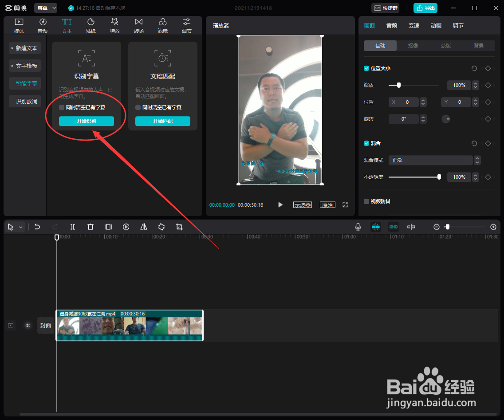Expand the 文字模板 category
This screenshot has height=420, width=504.
pyautogui.click(x=25, y=66)
